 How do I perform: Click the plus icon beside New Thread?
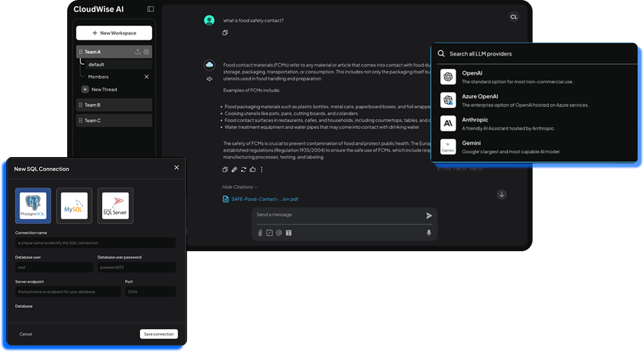[85, 89]
